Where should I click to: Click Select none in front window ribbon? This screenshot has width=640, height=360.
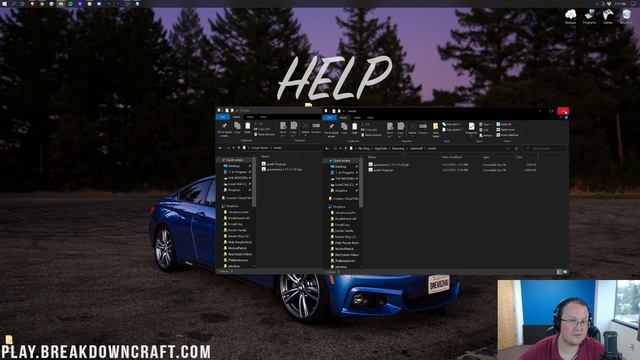[x=505, y=129]
